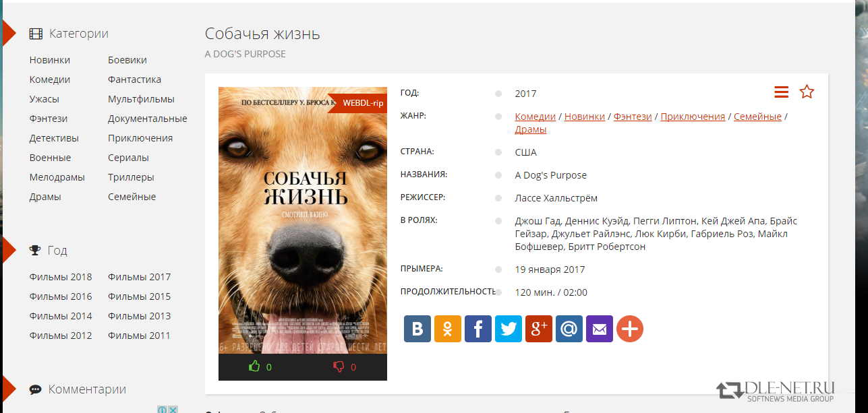
Task: Go to the sidebar Фэнтези category
Action: click(x=49, y=119)
